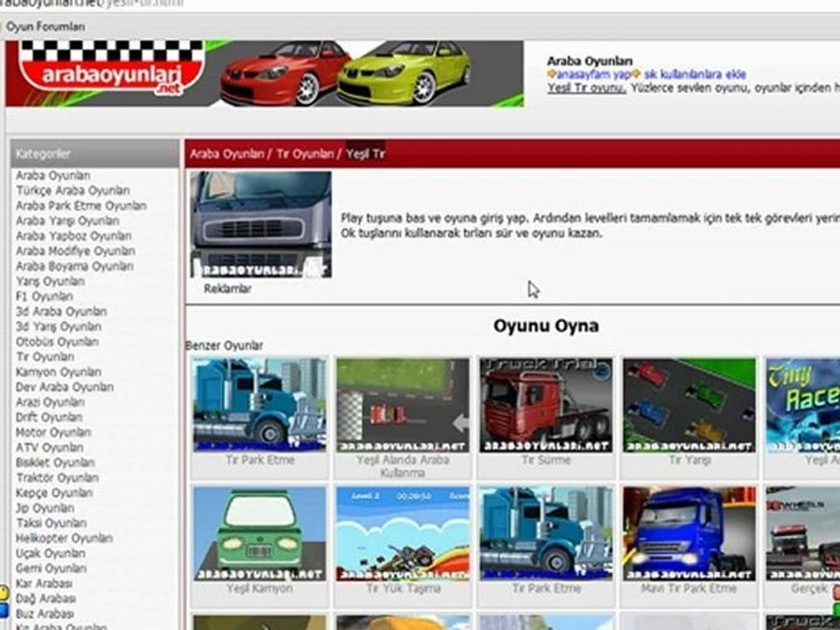The width and height of the screenshot is (840, 630).
Task: Open ATV Oyunları category
Action: point(49,447)
